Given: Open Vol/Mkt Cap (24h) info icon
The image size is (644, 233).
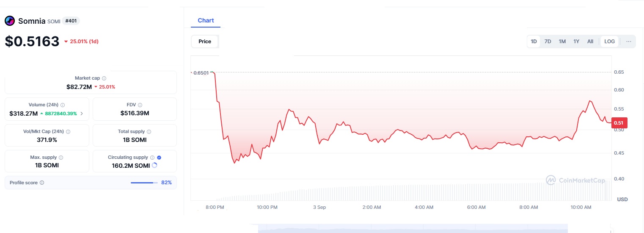Looking at the screenshot, I should pos(68,132).
